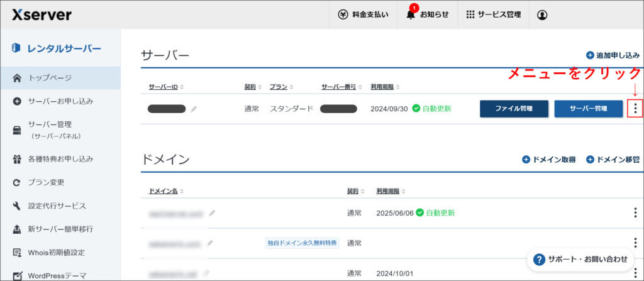Sort by サーバーID column
This screenshot has width=644, height=281.
pos(166,87)
